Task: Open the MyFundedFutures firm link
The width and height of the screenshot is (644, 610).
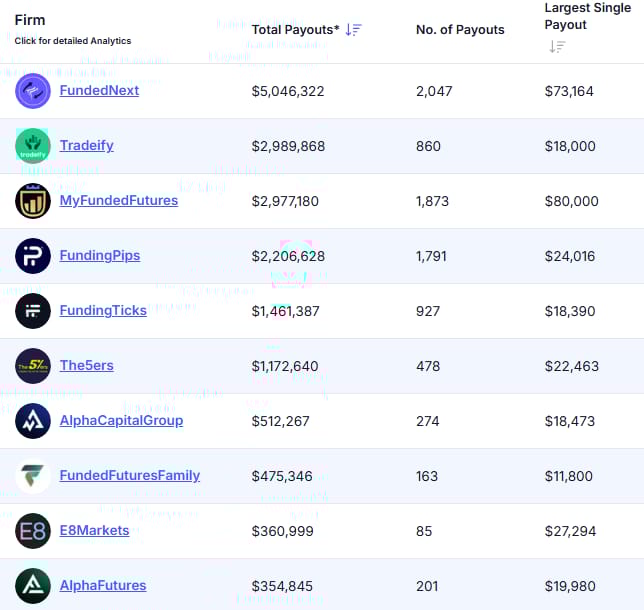Action: tap(119, 201)
